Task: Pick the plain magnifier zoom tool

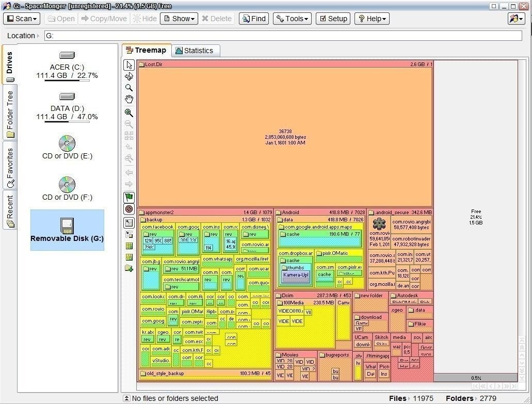Action: click(x=129, y=88)
